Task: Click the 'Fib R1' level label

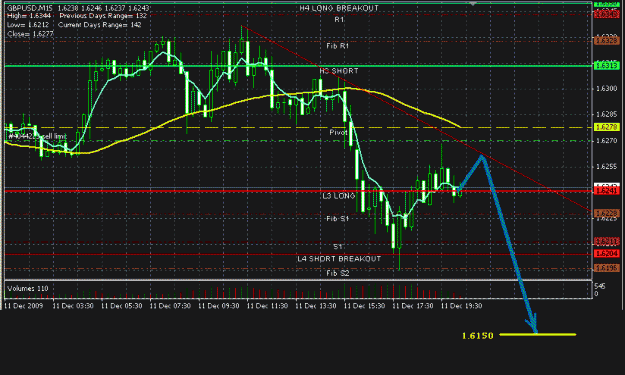Action: point(337,46)
